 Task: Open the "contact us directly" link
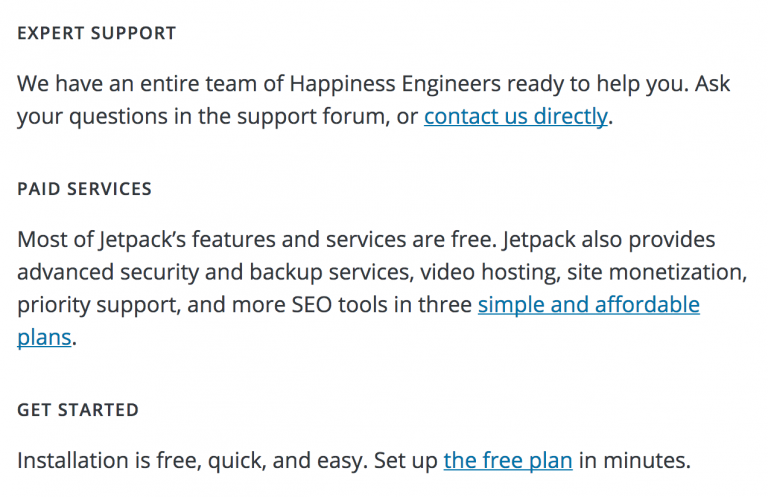coord(515,117)
